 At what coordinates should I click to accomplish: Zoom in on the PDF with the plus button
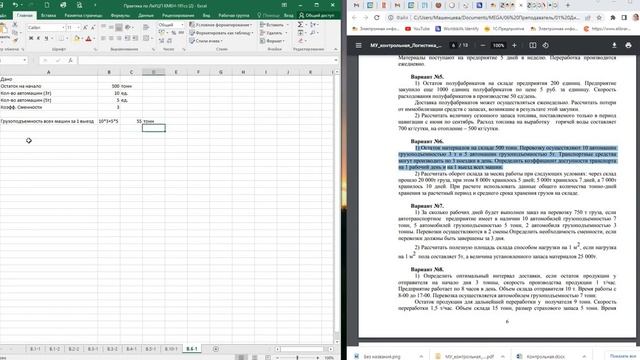pyautogui.click(x=514, y=45)
